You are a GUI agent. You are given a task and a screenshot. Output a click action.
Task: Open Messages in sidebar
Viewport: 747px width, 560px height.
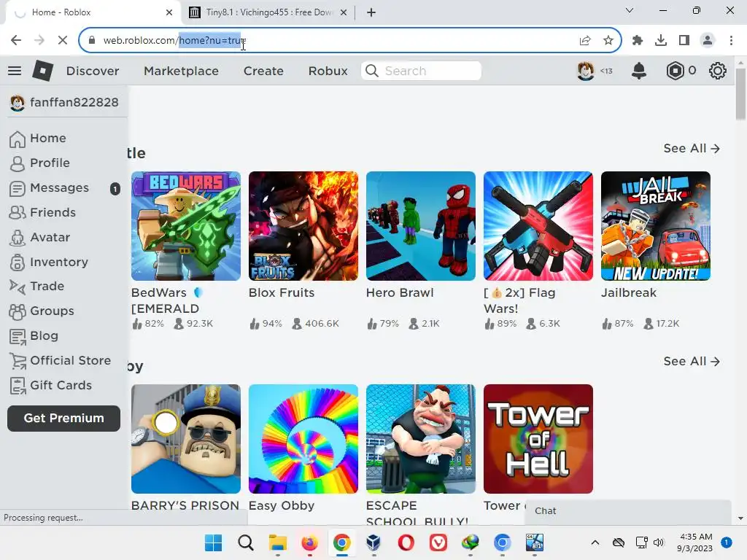pyautogui.click(x=50, y=188)
